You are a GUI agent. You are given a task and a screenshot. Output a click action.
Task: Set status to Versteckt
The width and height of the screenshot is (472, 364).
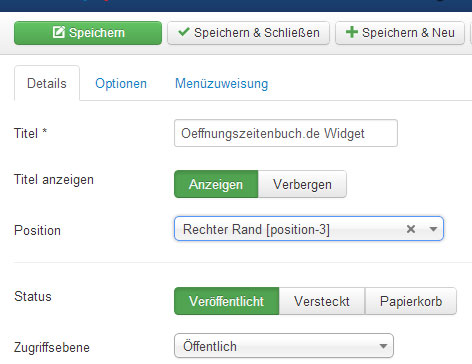pyautogui.click(x=322, y=301)
